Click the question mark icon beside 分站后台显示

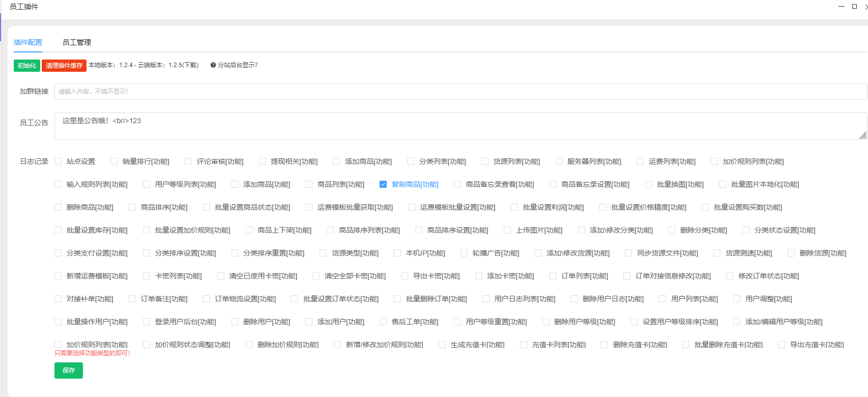pos(213,65)
